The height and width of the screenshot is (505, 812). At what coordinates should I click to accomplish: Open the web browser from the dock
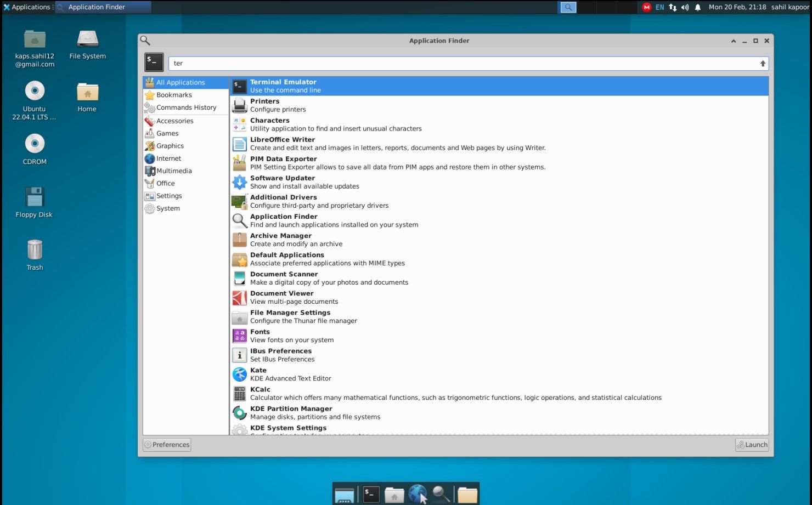point(419,493)
